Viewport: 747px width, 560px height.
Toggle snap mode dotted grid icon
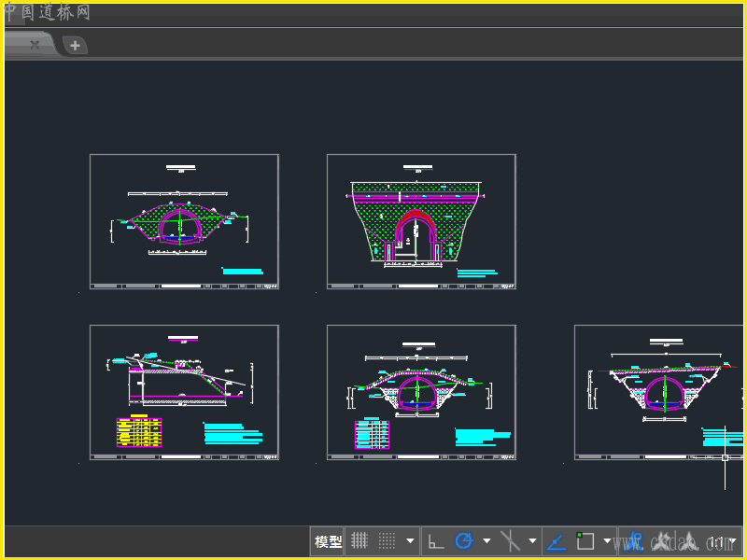click(387, 541)
